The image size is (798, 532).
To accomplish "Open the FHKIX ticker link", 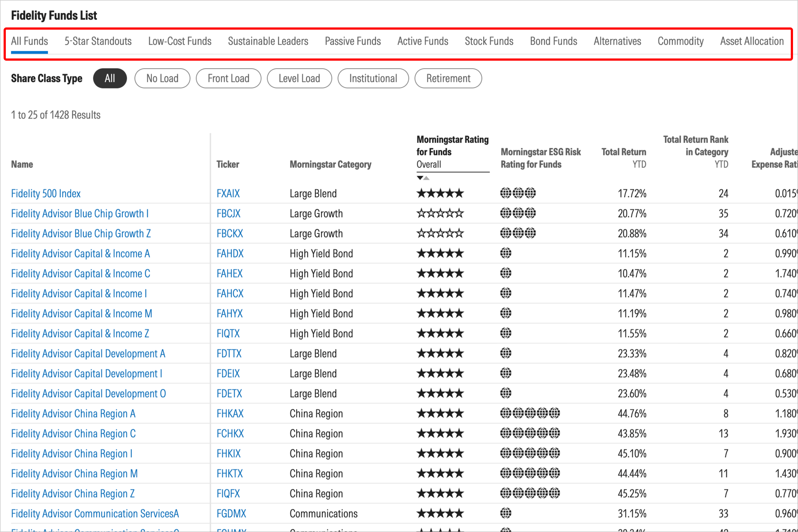I will [x=229, y=454].
